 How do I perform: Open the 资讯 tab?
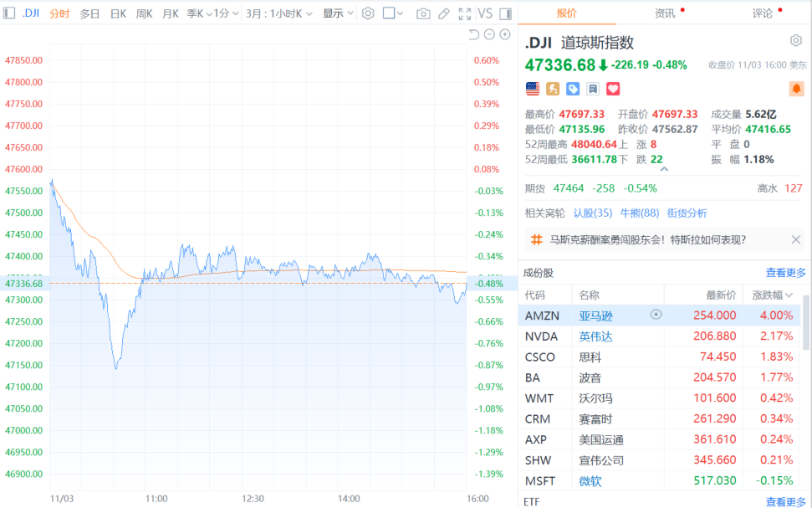point(665,13)
